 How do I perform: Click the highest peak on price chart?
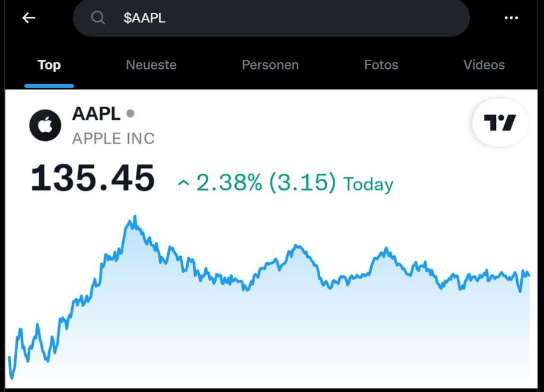[x=135, y=217]
